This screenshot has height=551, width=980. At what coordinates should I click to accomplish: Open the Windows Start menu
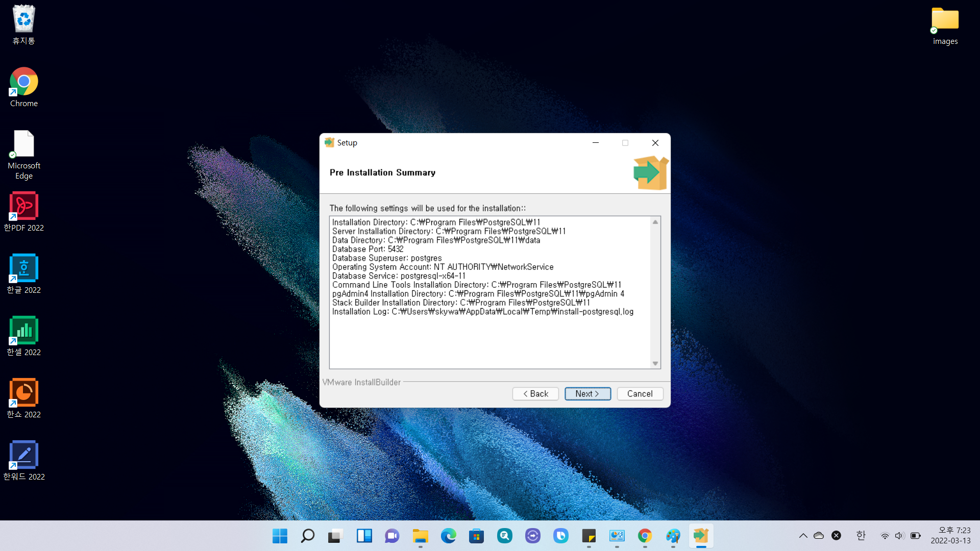pyautogui.click(x=280, y=536)
